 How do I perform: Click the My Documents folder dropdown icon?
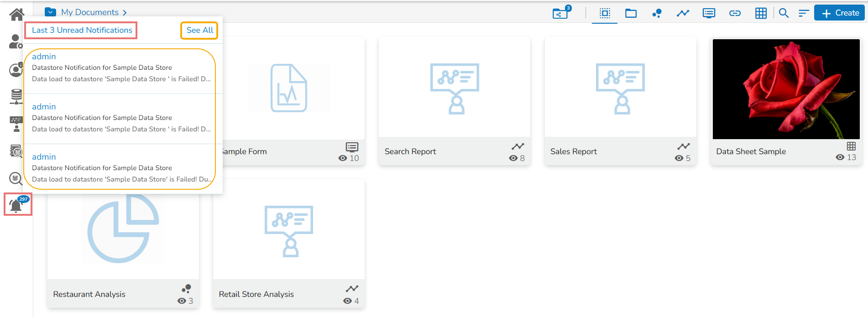click(51, 12)
